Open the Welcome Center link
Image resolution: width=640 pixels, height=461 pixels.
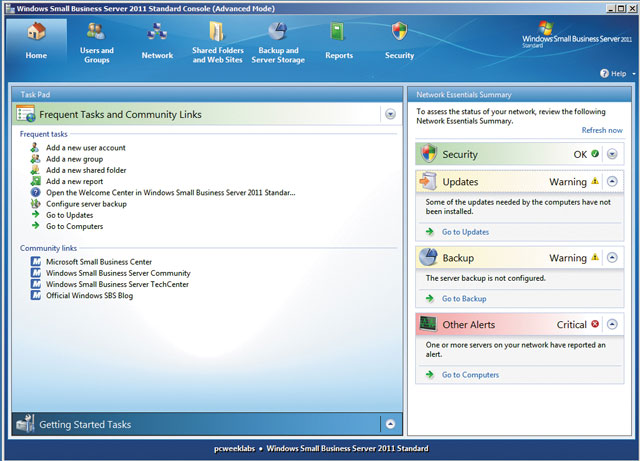(x=171, y=192)
